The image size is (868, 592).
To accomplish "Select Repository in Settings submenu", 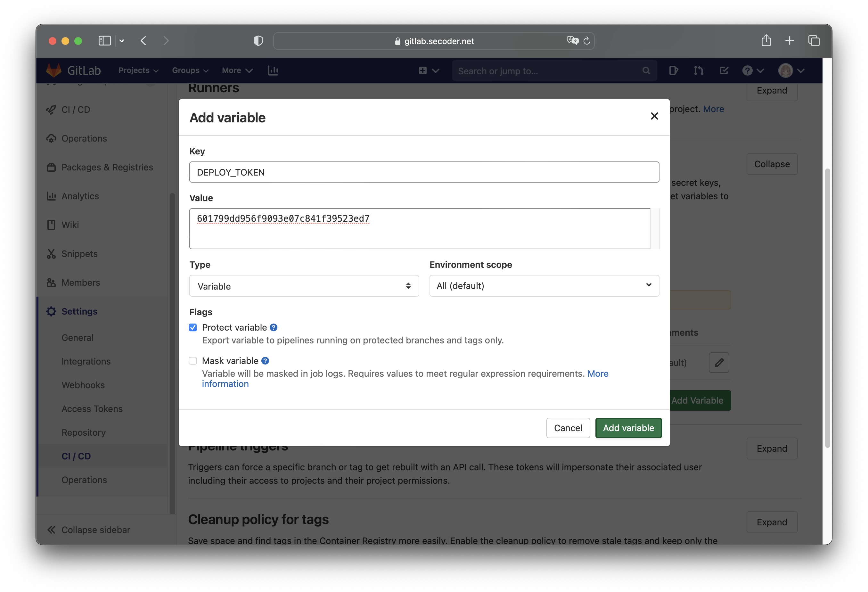I will pos(83,432).
